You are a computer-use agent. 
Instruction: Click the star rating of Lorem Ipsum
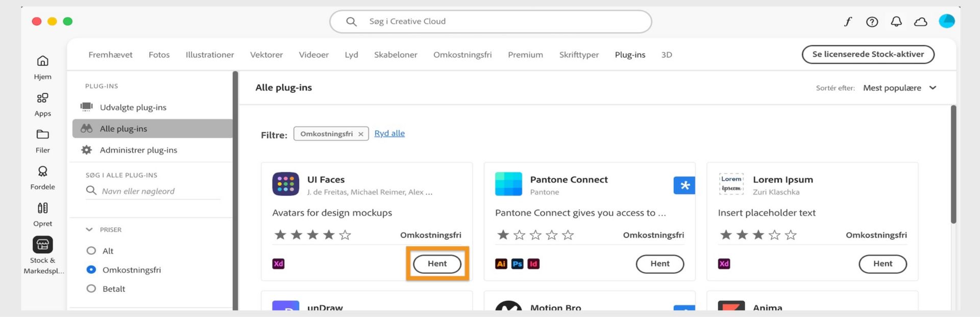758,235
